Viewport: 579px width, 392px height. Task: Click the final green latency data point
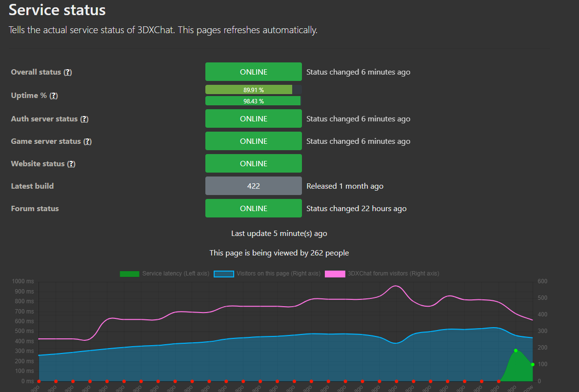click(533, 365)
